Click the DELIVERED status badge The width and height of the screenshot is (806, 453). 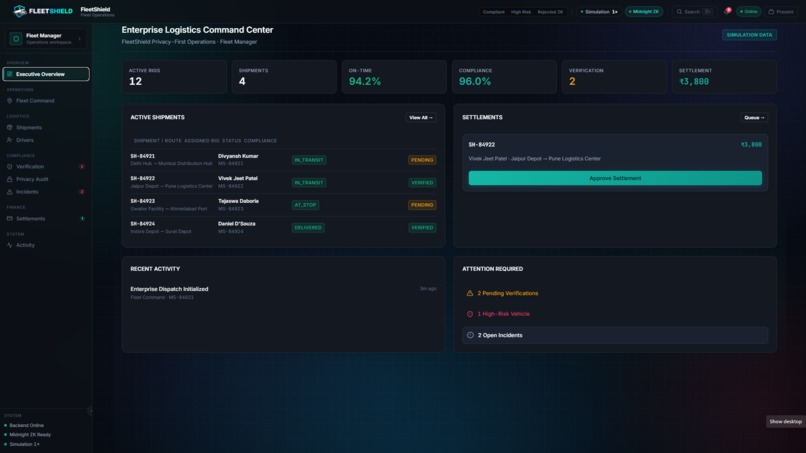point(308,227)
